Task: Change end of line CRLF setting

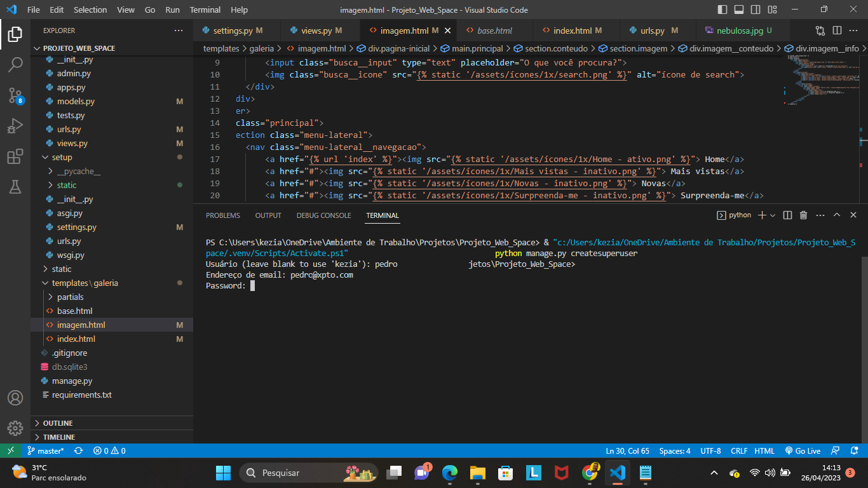Action: 739,451
